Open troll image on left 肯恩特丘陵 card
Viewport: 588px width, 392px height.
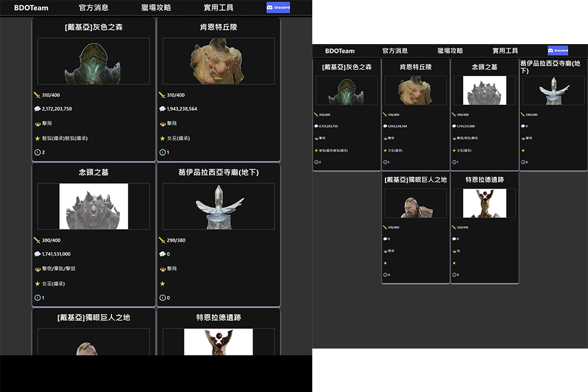(218, 61)
